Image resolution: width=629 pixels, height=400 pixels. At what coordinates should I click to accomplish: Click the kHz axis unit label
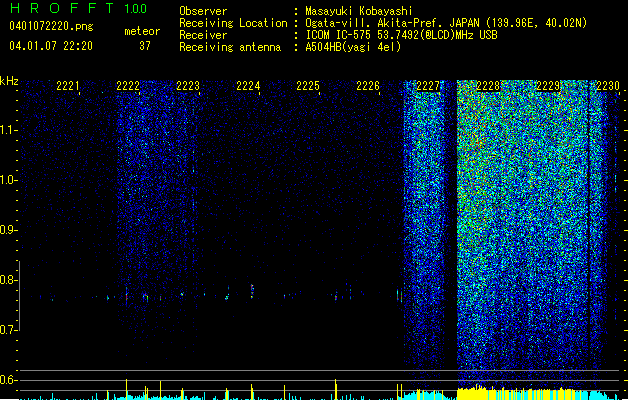pos(9,81)
